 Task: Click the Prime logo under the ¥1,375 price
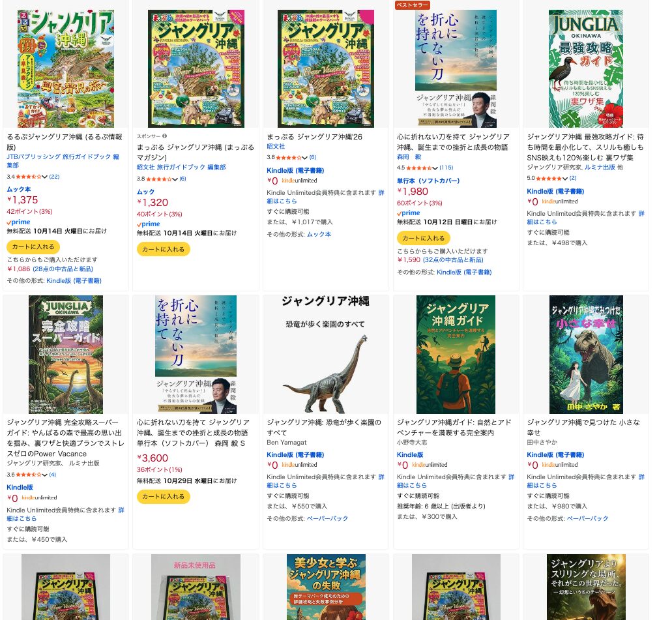coord(18,222)
